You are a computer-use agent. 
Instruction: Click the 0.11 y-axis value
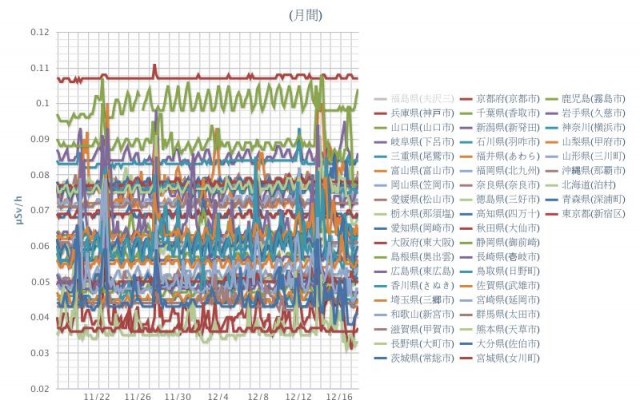pyautogui.click(x=40, y=68)
